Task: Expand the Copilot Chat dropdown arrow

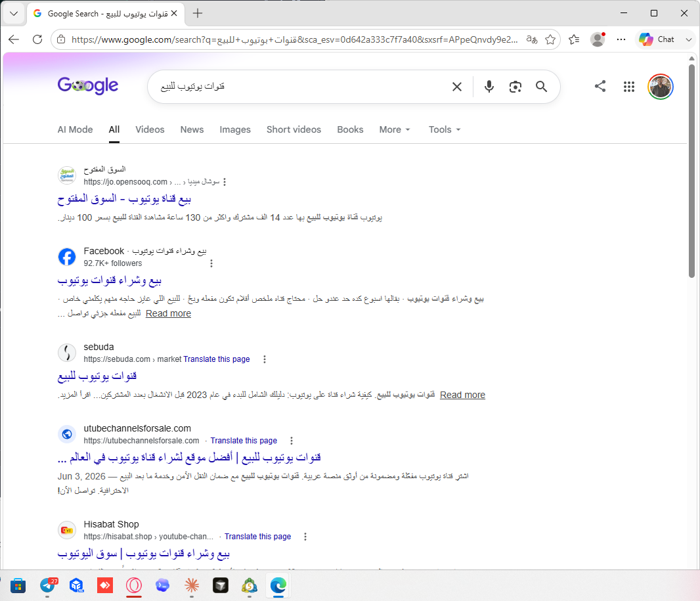Action: click(x=688, y=39)
